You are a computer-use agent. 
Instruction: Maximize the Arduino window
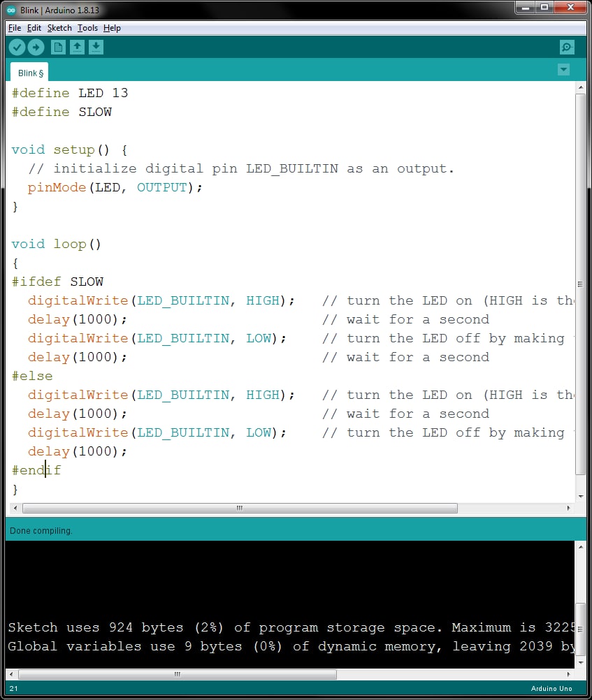(x=544, y=7)
